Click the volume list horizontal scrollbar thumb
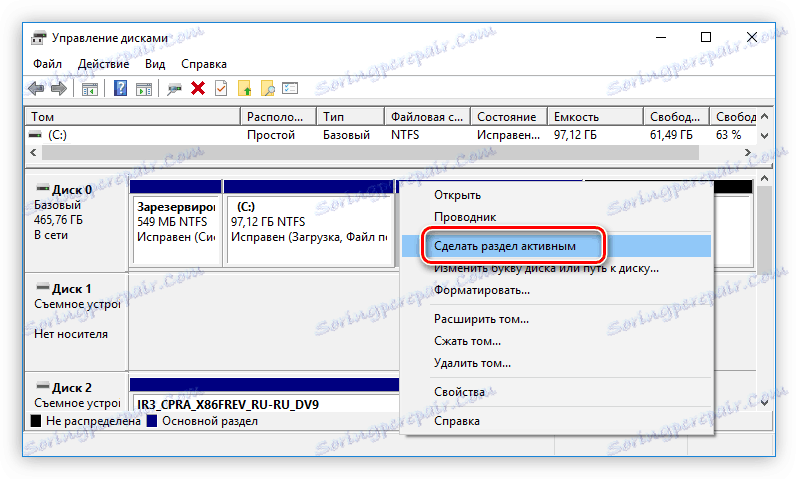 (370, 152)
